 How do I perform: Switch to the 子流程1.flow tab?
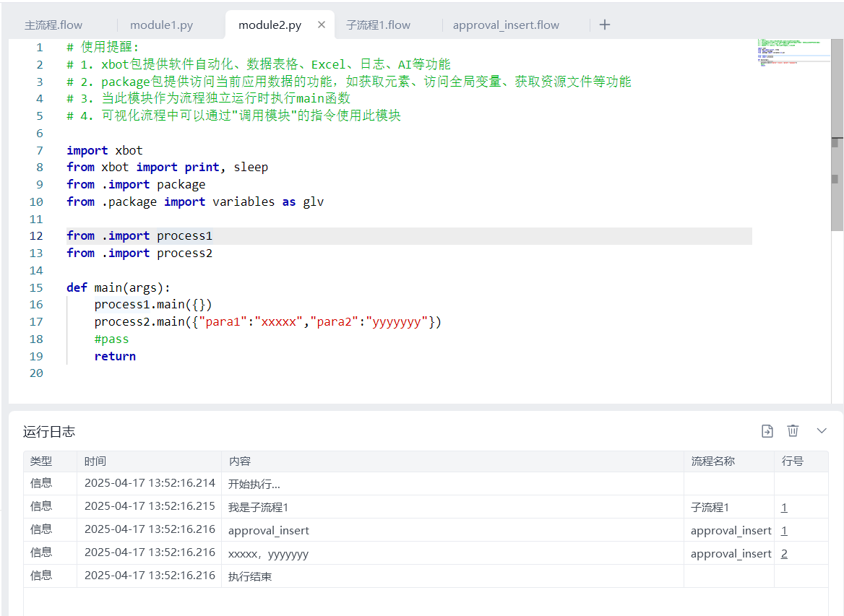pyautogui.click(x=378, y=25)
